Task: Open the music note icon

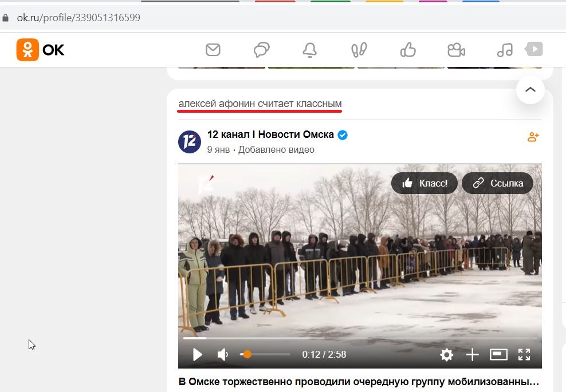Action: click(x=505, y=50)
